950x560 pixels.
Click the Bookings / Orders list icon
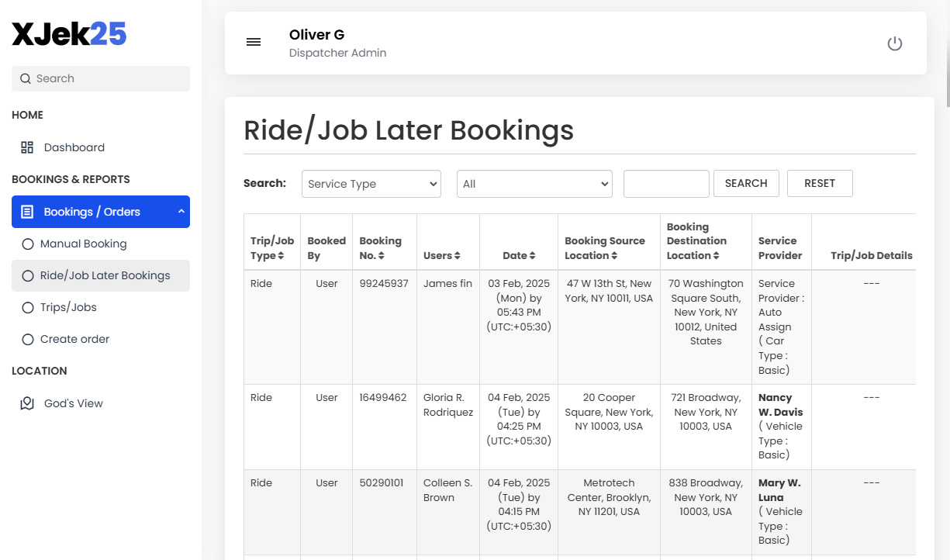pos(27,211)
